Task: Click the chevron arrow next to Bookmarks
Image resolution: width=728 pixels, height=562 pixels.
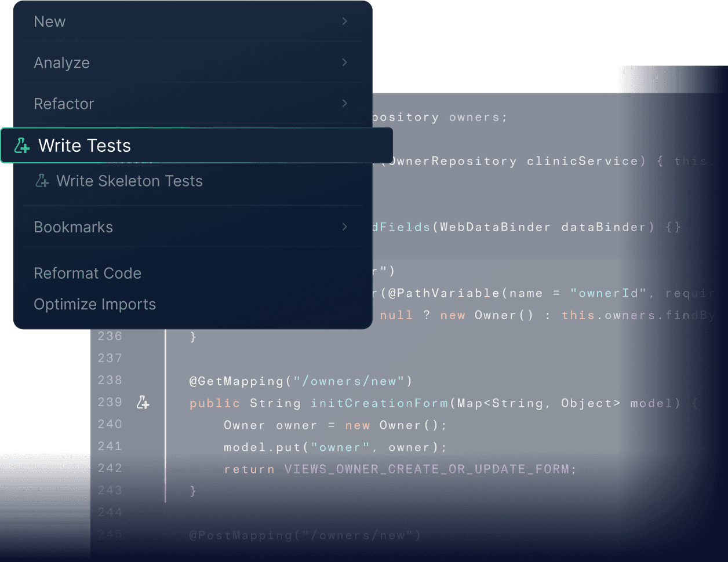Action: pyautogui.click(x=344, y=227)
